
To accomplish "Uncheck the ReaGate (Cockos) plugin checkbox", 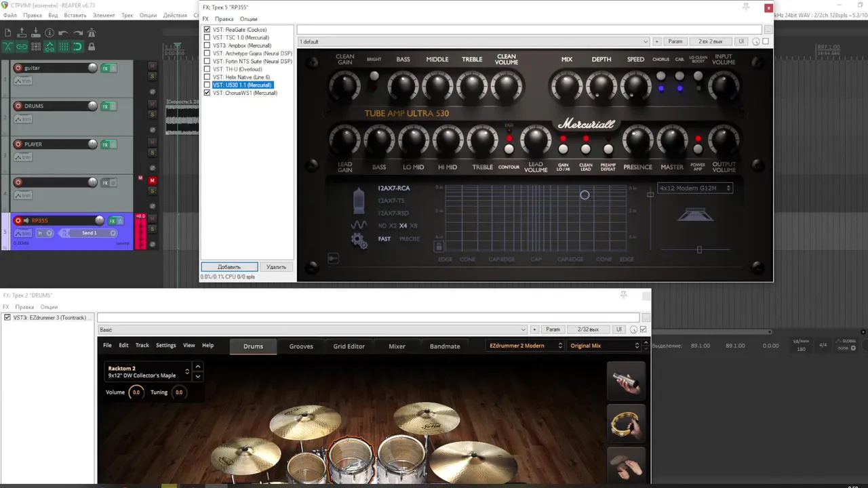I will (208, 30).
